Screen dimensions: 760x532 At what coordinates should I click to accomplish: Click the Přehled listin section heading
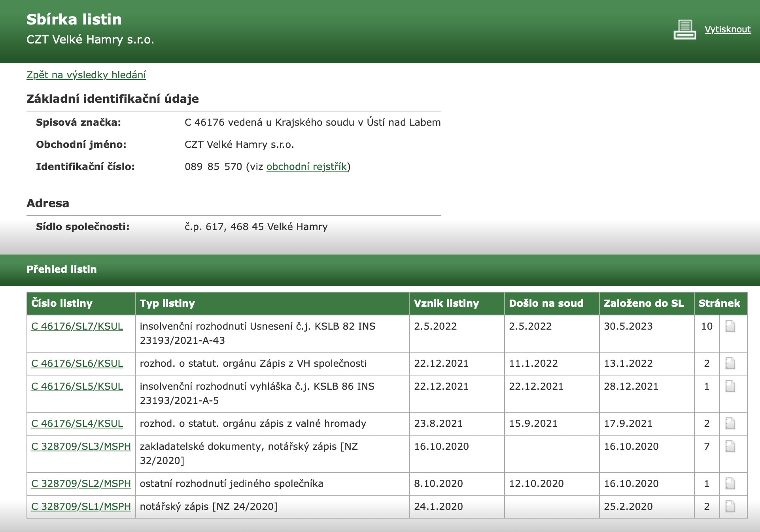[62, 269]
